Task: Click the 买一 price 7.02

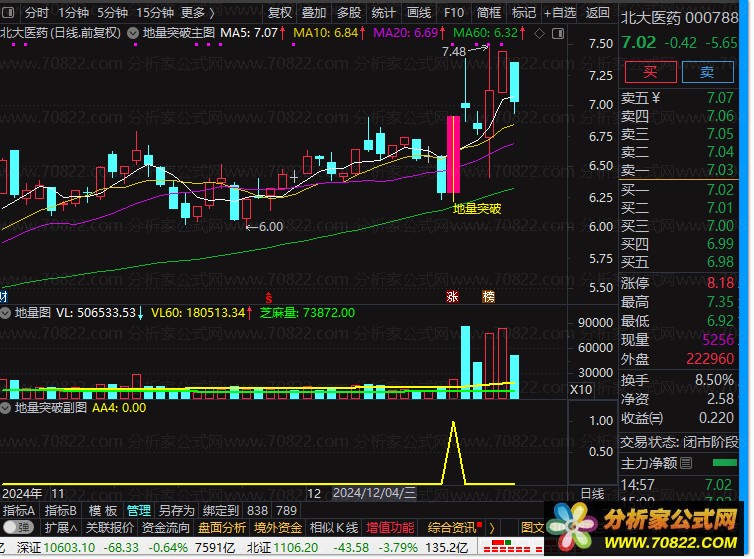Action: 720,190
